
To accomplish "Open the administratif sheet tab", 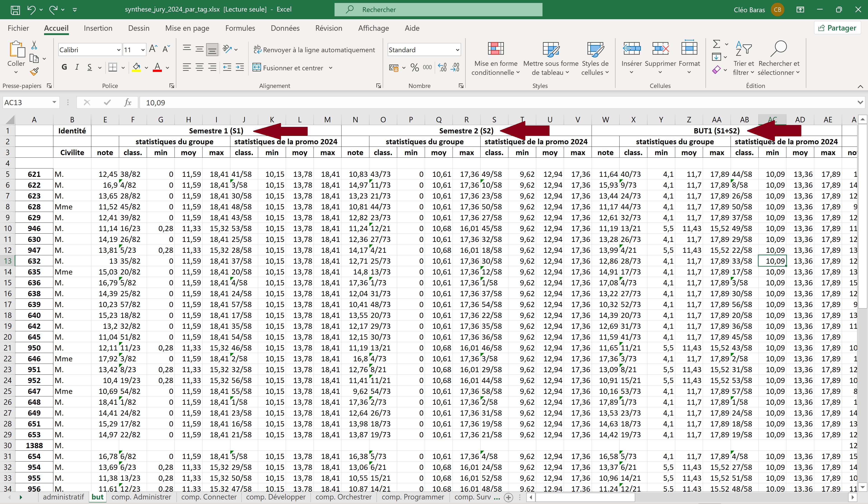I will pyautogui.click(x=63, y=497).
